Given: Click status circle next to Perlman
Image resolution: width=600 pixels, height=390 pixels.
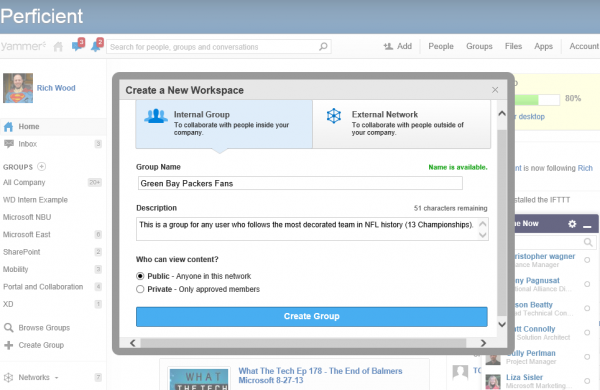Looking at the screenshot, I should 587,357.
